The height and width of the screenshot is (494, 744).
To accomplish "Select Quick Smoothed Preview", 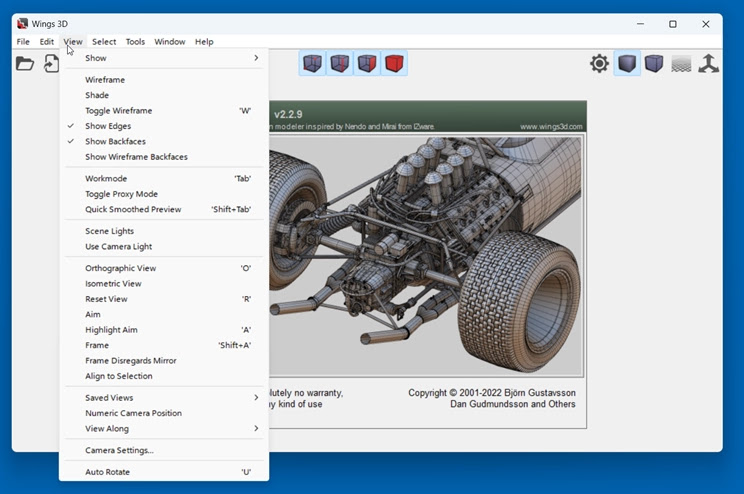I will [x=164, y=209].
